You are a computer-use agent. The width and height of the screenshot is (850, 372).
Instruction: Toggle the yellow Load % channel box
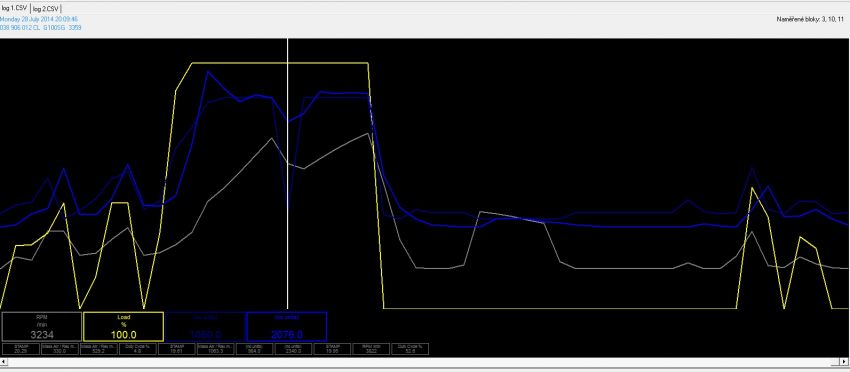[x=124, y=326]
